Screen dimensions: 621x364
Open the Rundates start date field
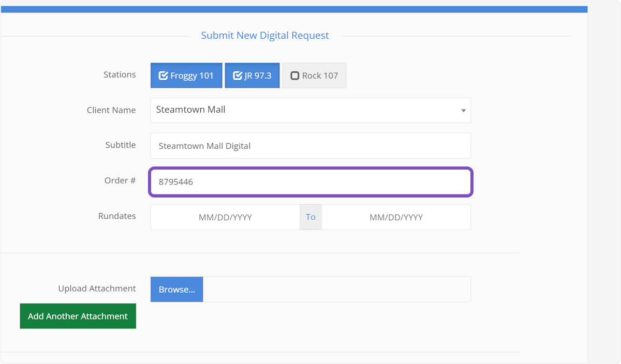point(225,217)
